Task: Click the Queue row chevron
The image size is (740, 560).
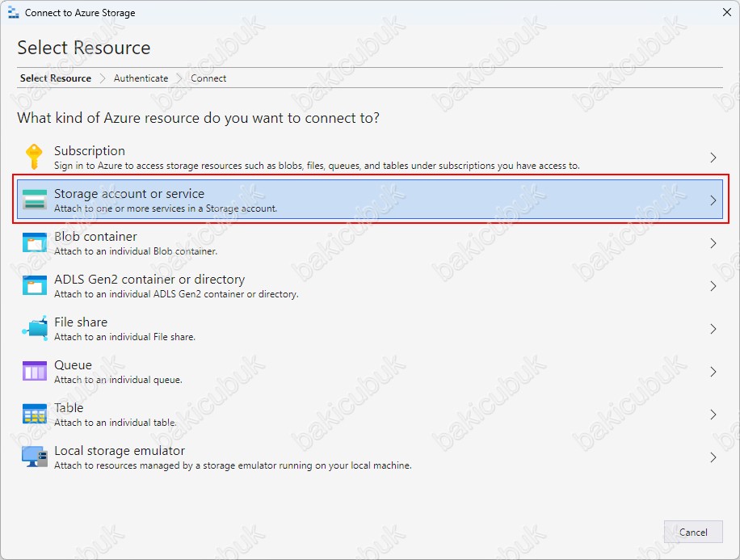Action: (713, 372)
